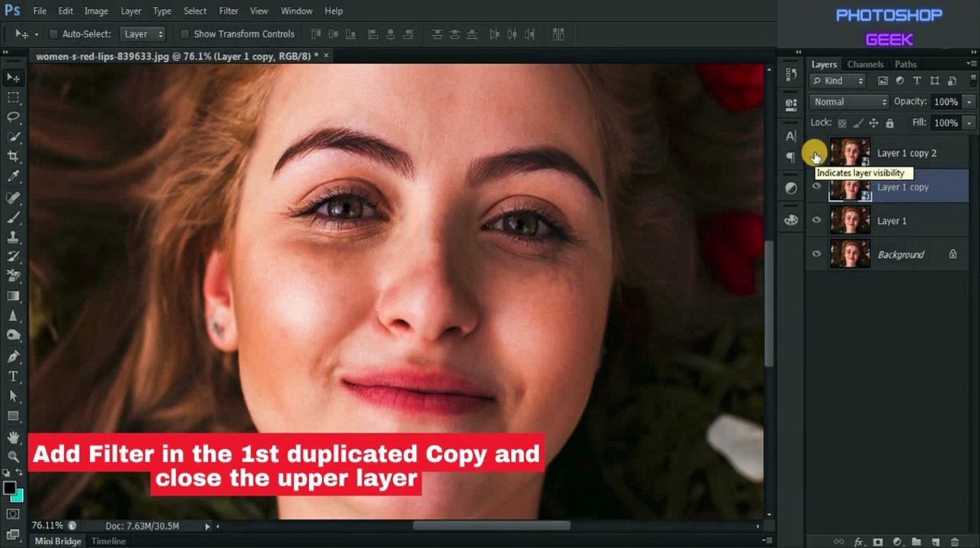The width and height of the screenshot is (980, 548).
Task: Open the Mini Bridge panel
Action: (58, 541)
